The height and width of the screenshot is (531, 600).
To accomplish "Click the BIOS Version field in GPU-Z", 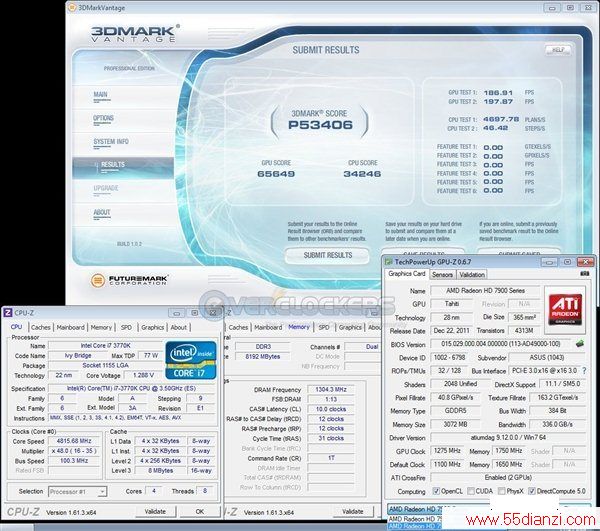I will (501, 344).
